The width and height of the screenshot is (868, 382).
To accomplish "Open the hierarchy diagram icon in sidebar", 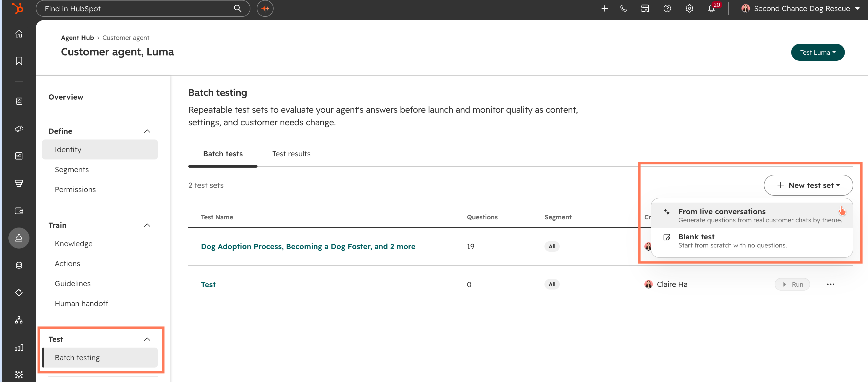I will click(x=19, y=320).
